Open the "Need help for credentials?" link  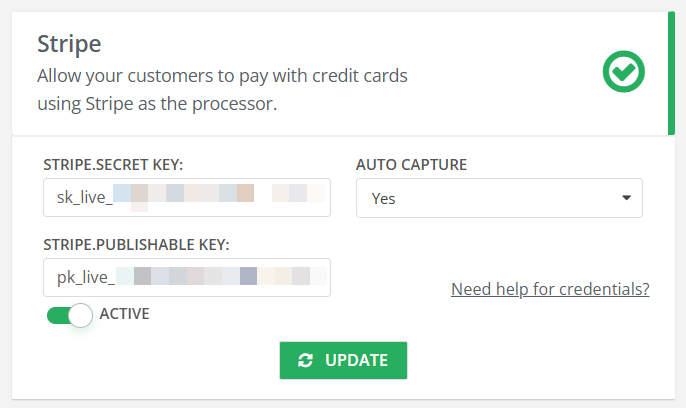tap(550, 289)
